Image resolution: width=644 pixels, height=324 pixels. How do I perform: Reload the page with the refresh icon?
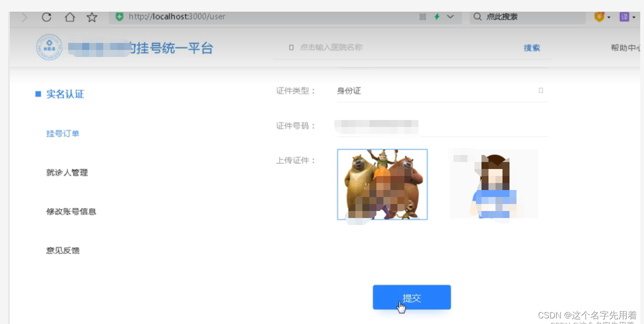[x=46, y=17]
